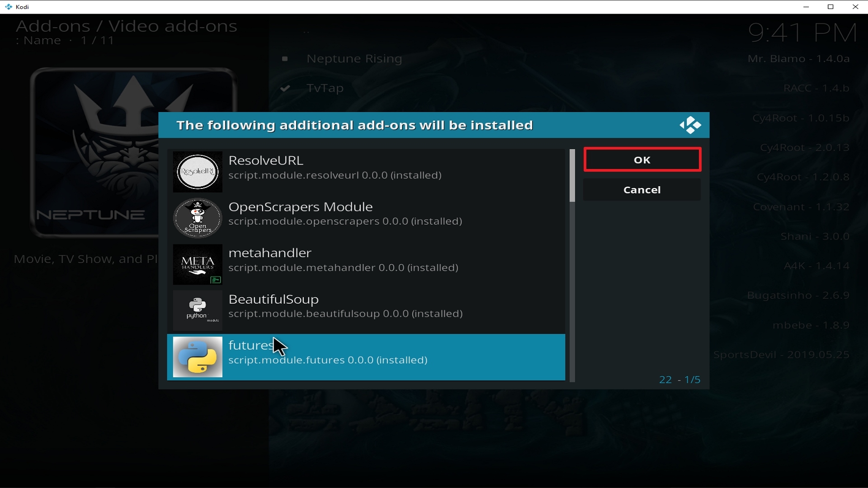Click the metahandler Meta Handlers icon
The width and height of the screenshot is (868, 488).
point(198,264)
